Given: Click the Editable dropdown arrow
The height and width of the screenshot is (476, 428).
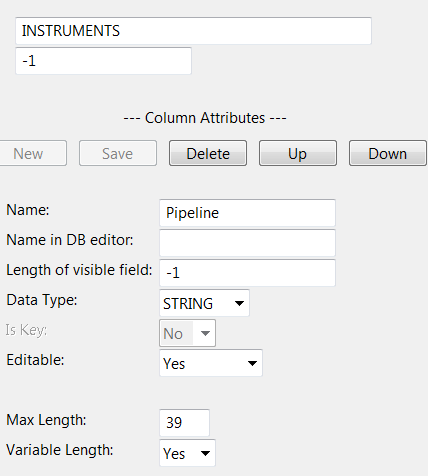Looking at the screenshot, I should (252, 363).
